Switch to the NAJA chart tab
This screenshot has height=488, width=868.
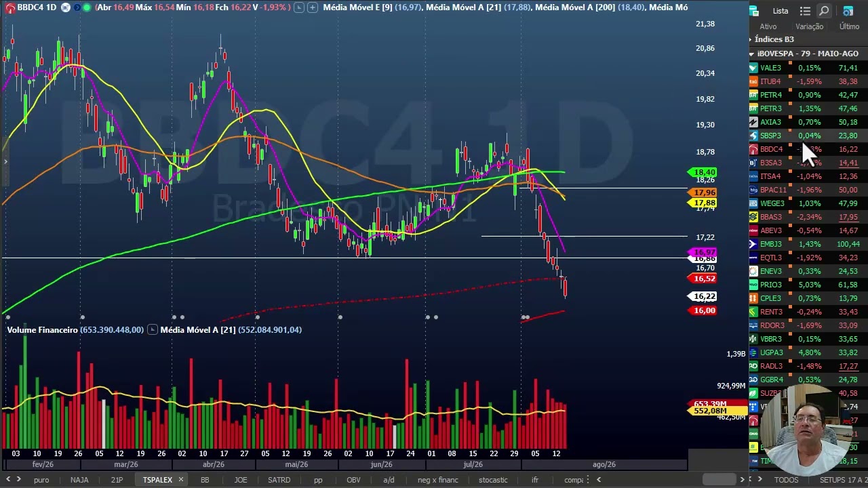point(79,480)
